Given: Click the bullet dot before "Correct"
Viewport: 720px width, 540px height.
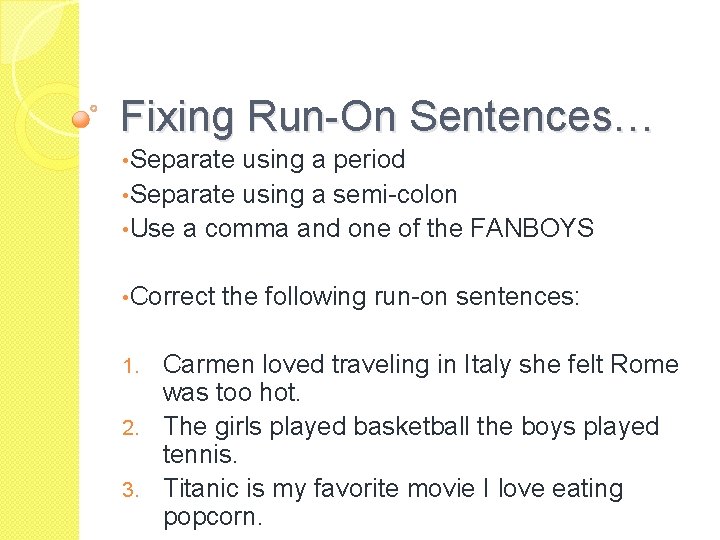Looking at the screenshot, I should coord(122,297).
